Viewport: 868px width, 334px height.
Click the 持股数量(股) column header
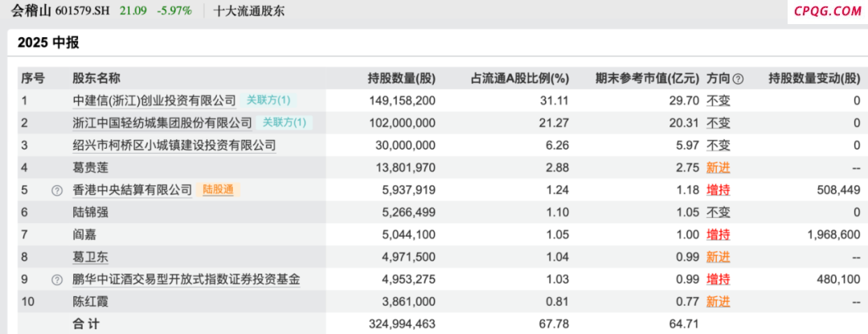pyautogui.click(x=402, y=79)
